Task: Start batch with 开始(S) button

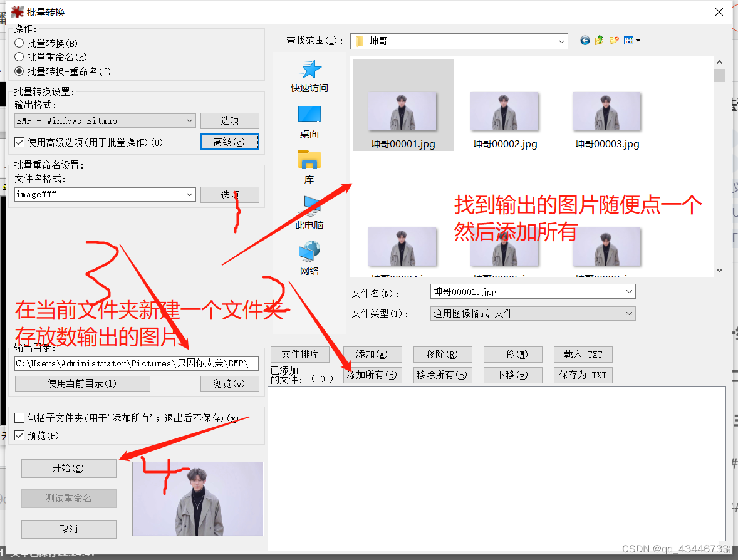Action: [69, 469]
